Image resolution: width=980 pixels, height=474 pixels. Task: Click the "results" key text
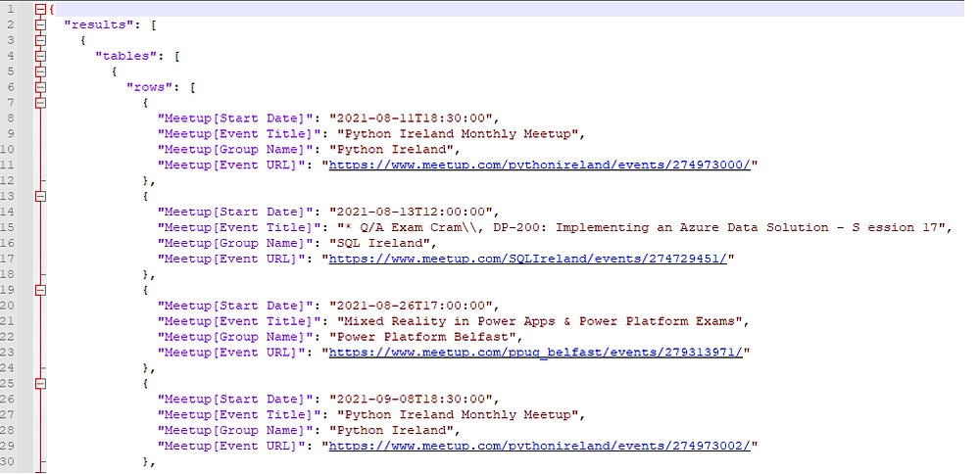[99, 25]
